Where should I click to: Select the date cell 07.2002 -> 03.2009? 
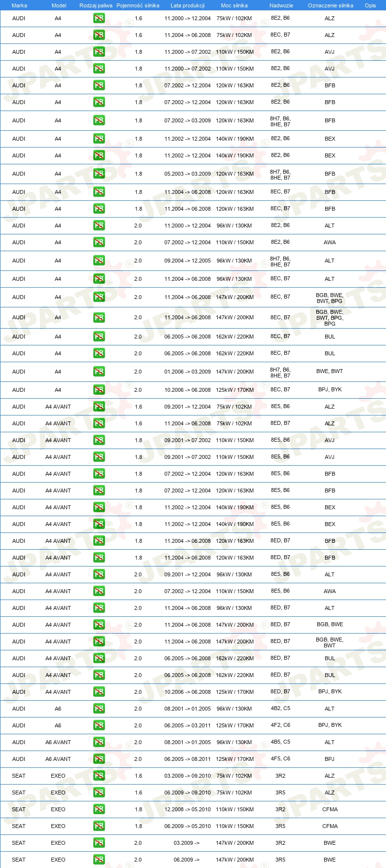coord(188,120)
